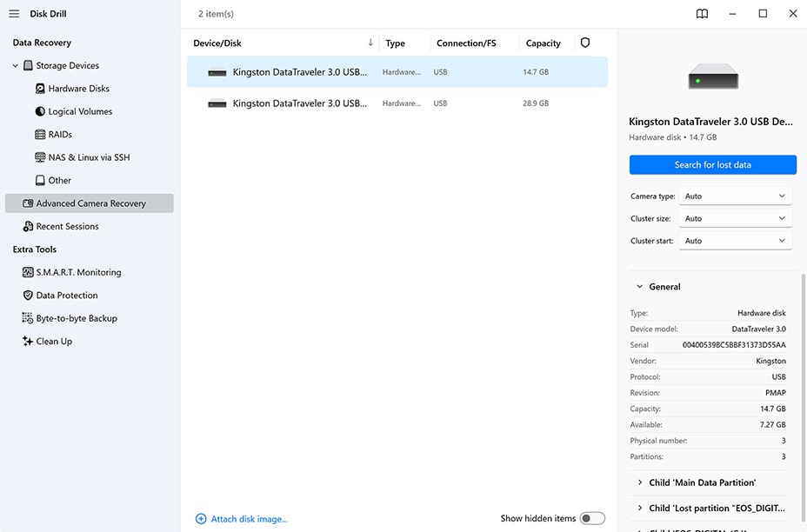The width and height of the screenshot is (807, 532).
Task: Toggle Show hidden items switch
Action: point(592,519)
